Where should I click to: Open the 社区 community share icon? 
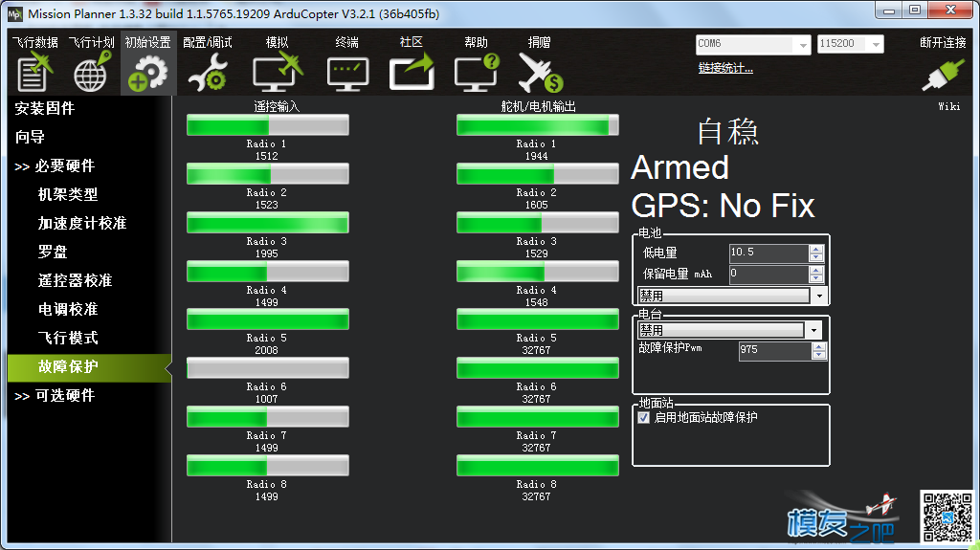coord(412,72)
